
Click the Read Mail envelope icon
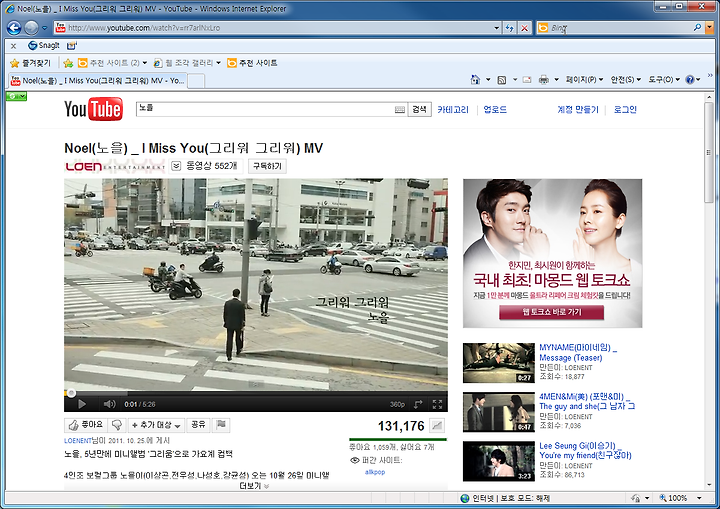pos(527,80)
